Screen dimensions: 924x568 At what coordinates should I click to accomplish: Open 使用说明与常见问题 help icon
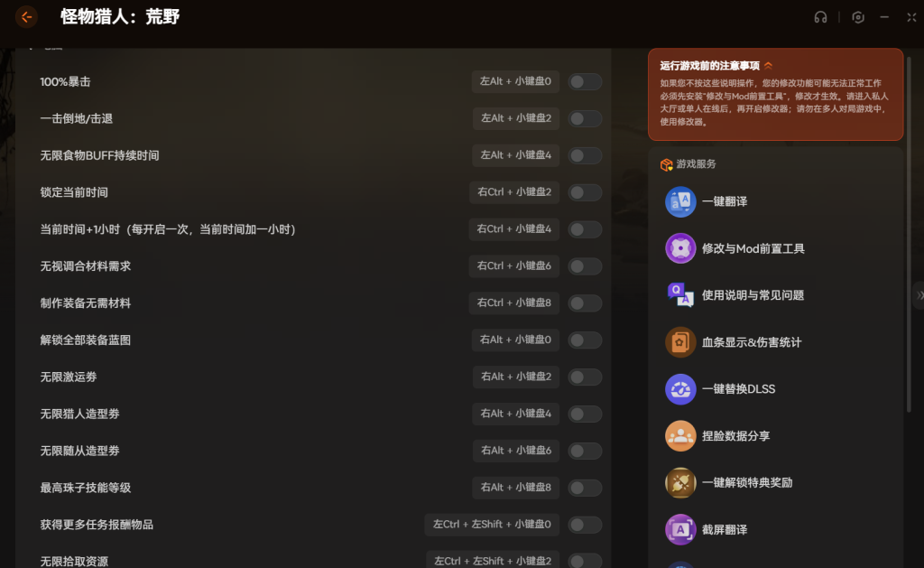click(x=680, y=295)
